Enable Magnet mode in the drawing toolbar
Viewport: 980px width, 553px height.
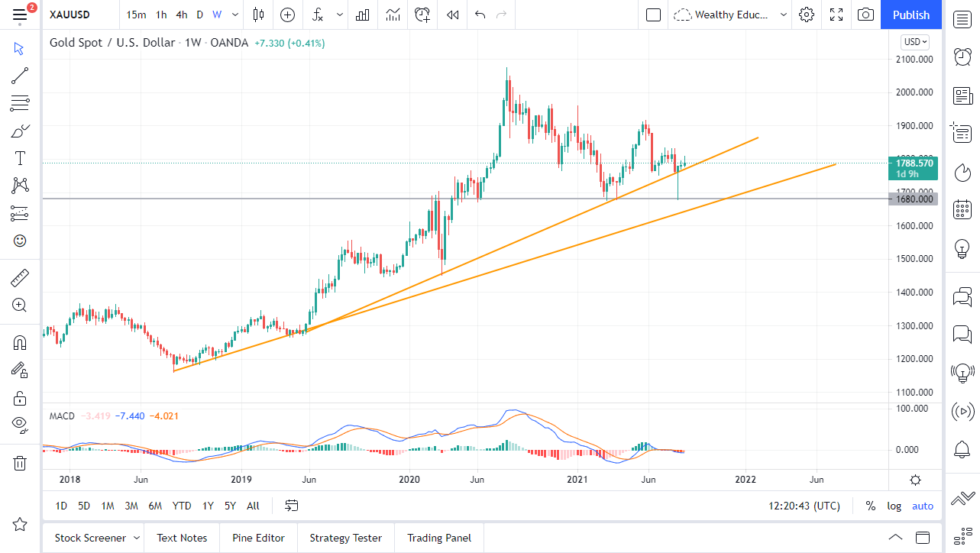click(19, 342)
